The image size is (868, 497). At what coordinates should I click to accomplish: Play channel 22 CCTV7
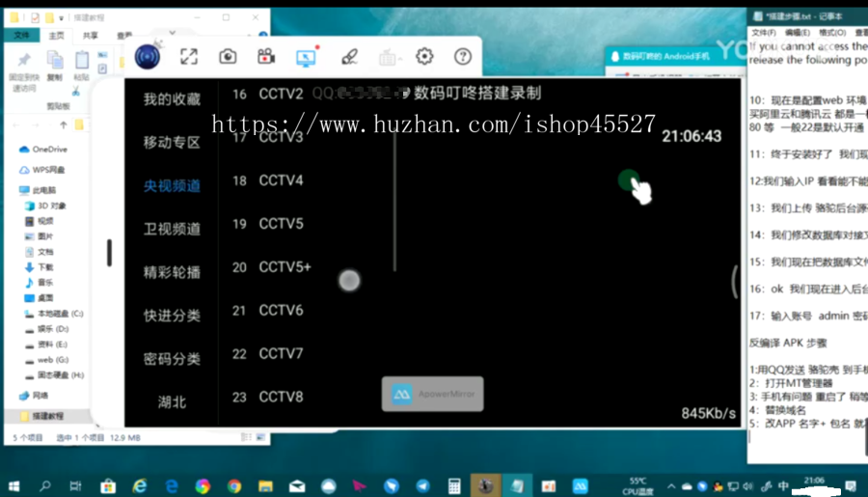coord(268,353)
